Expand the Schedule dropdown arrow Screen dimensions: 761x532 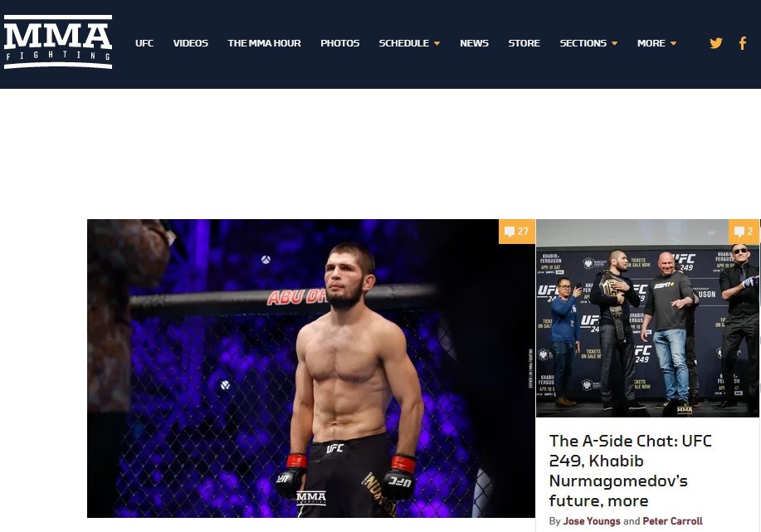pos(437,44)
